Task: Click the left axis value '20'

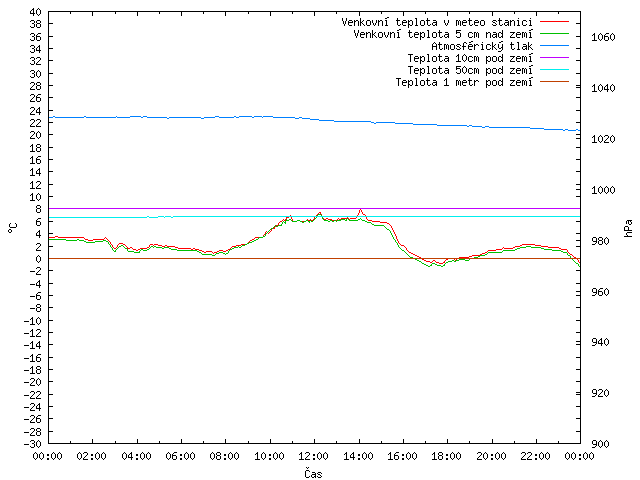Action: (36, 135)
